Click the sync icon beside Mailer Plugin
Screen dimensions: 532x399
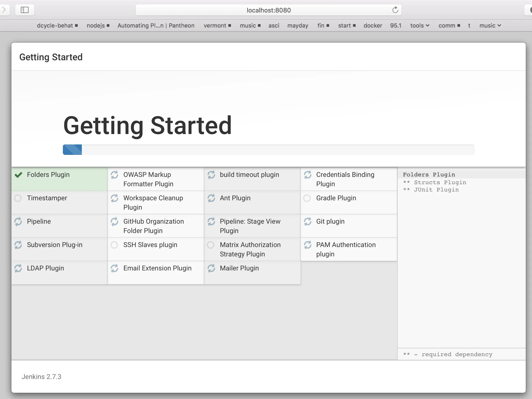(211, 268)
